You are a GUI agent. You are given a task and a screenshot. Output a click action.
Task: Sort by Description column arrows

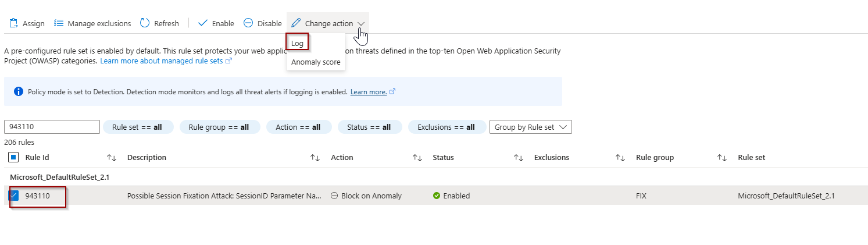[315, 158]
